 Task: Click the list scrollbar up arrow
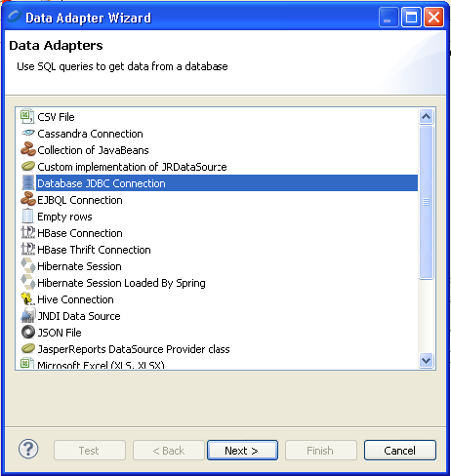(426, 116)
